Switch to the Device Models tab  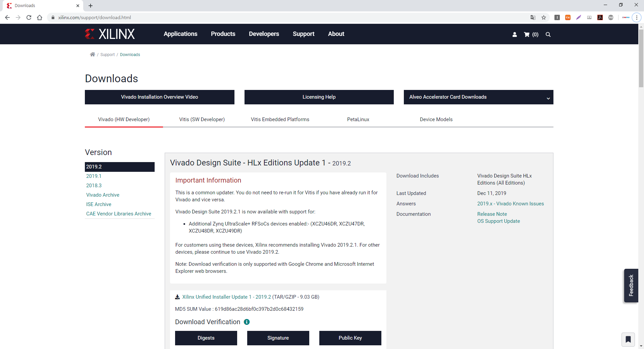pyautogui.click(x=436, y=119)
